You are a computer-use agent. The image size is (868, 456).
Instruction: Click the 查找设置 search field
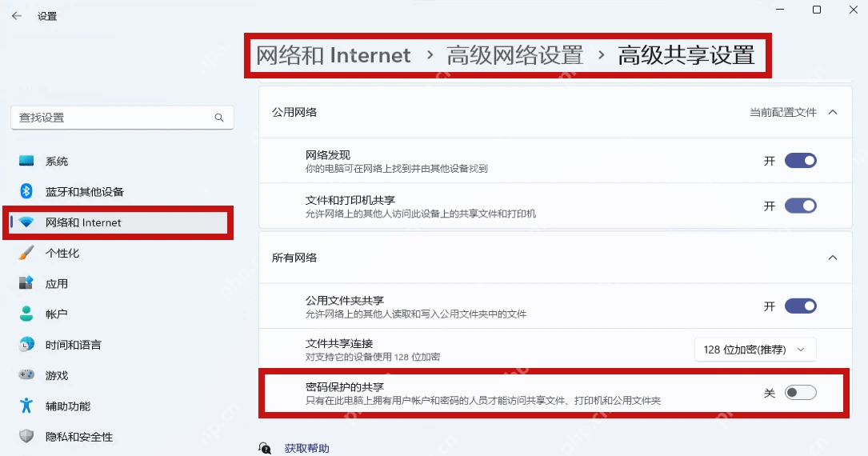(x=122, y=118)
